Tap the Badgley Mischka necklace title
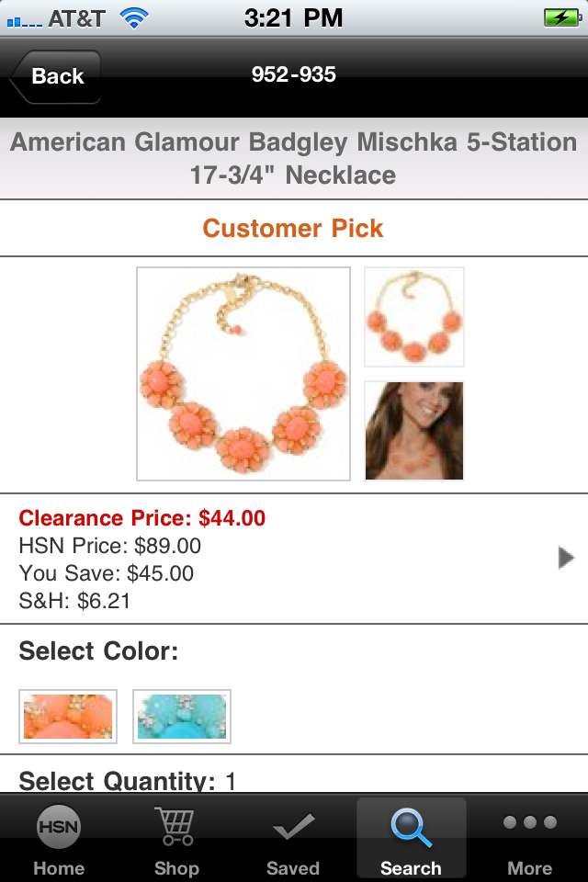The width and height of the screenshot is (588, 882). 294,158
